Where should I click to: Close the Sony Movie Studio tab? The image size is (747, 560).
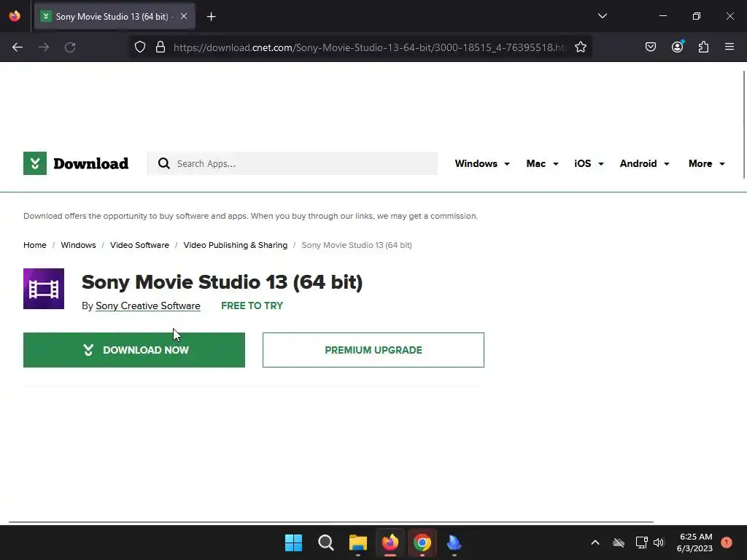184,16
